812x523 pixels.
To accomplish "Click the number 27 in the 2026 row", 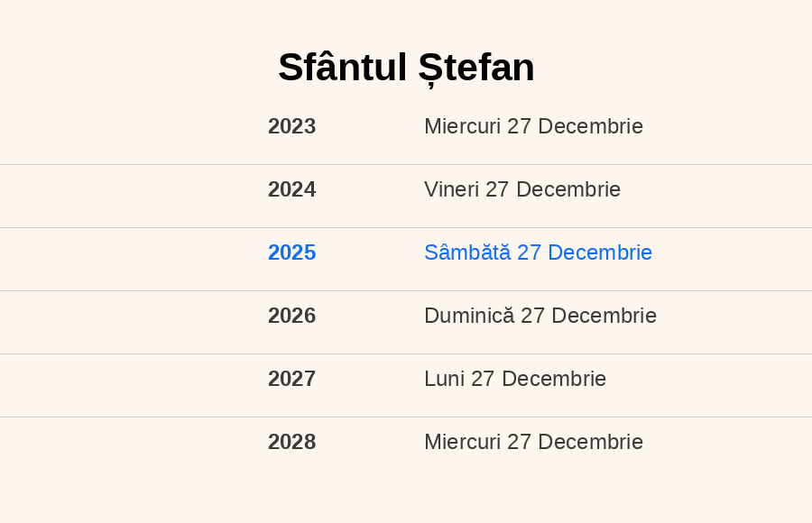I will 532,316.
